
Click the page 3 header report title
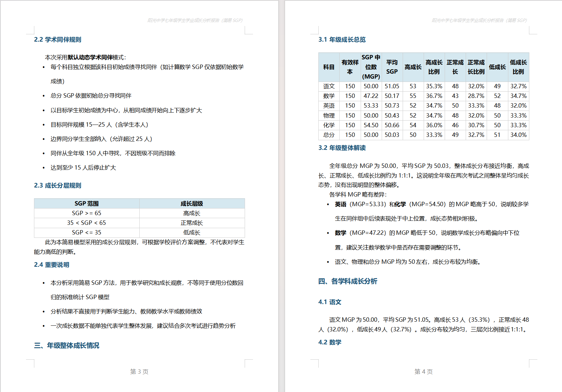[x=195, y=20]
